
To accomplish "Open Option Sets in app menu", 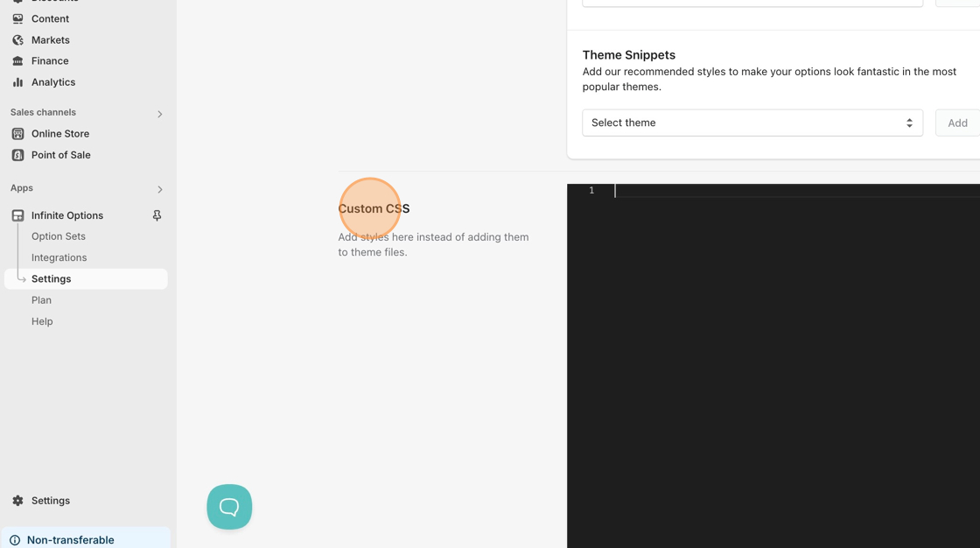I will 59,236.
